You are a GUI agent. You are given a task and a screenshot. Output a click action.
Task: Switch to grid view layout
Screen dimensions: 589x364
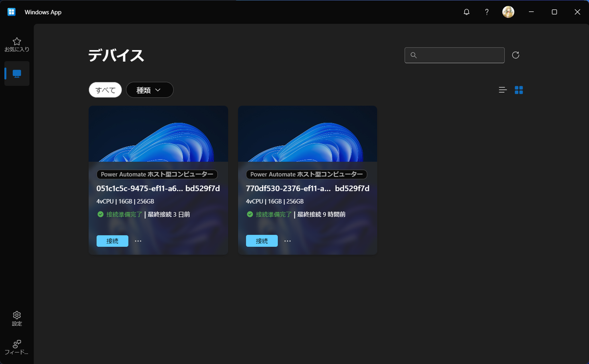(x=519, y=90)
